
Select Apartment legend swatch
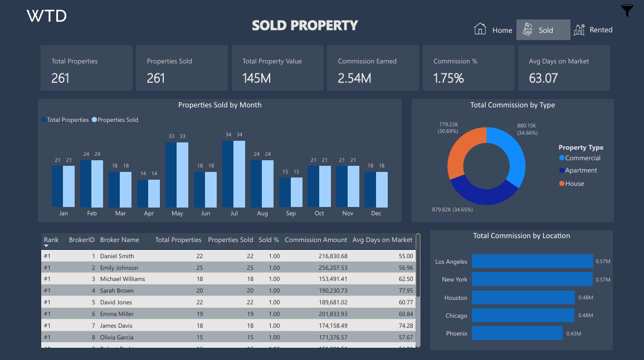click(562, 170)
